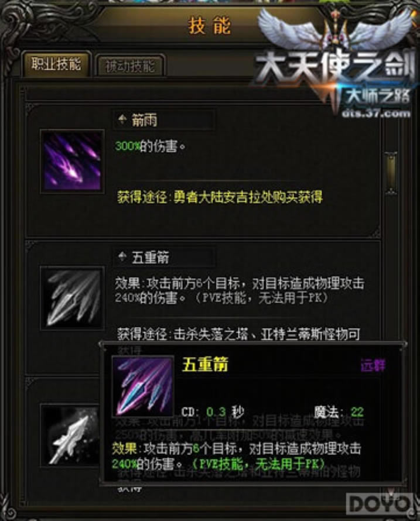Click the dts.37.com website link
The height and width of the screenshot is (521, 420).
(x=376, y=114)
